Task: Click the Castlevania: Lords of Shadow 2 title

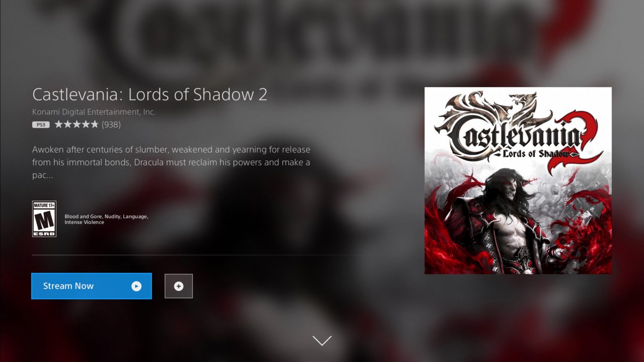Action: (x=150, y=94)
